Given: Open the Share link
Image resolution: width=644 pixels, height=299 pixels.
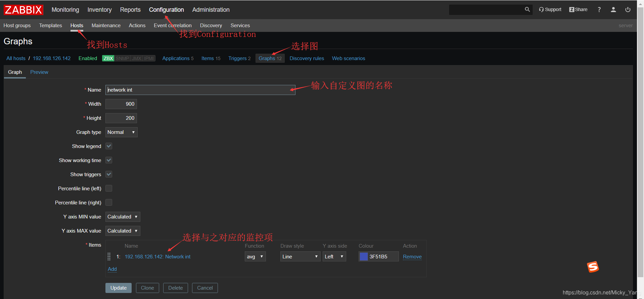Looking at the screenshot, I should (x=578, y=9).
